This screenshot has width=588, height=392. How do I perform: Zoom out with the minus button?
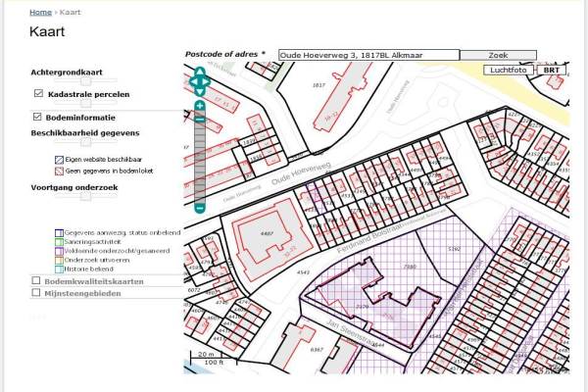200,208
